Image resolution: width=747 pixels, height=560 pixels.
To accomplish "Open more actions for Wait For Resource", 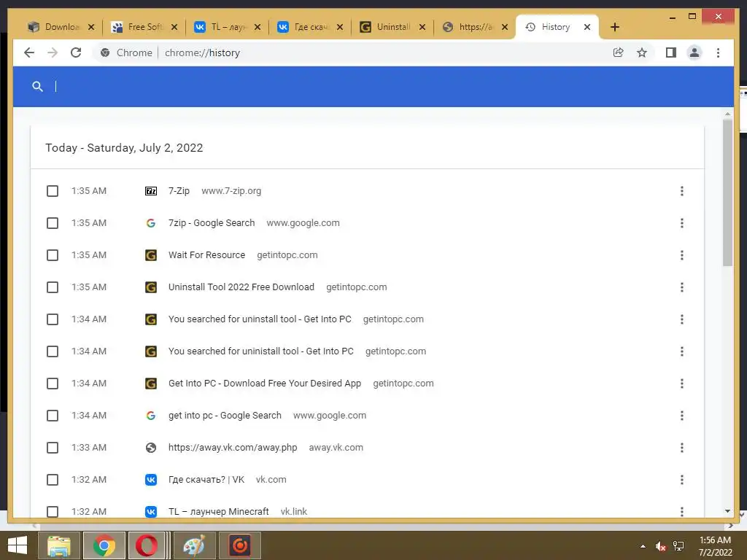I will [x=682, y=255].
